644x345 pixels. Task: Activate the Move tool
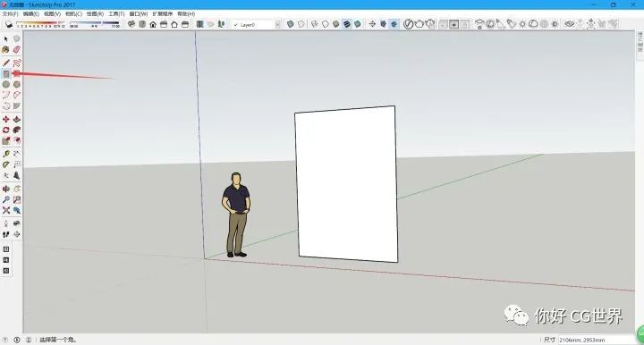click(5, 120)
